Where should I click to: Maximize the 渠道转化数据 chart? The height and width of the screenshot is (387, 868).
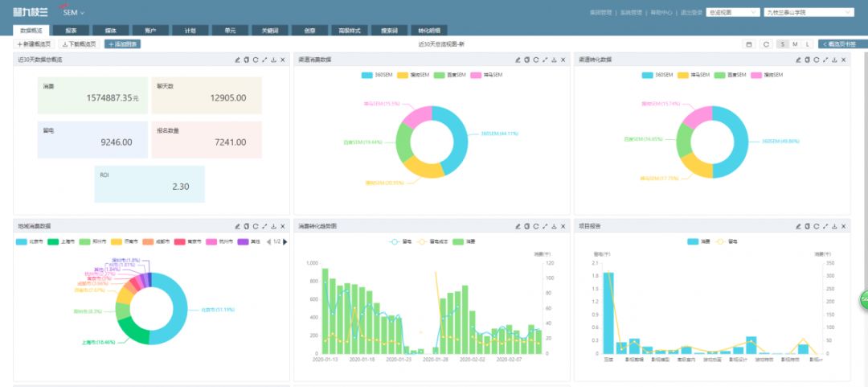(825, 60)
